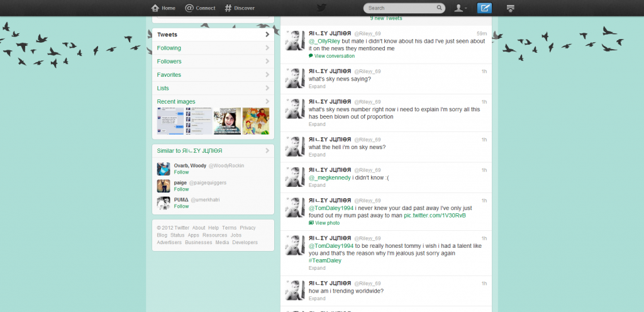Screen dimensions: 644x312
Task: Click avatar on "trending worldwide" tweet
Action: (x=296, y=291)
